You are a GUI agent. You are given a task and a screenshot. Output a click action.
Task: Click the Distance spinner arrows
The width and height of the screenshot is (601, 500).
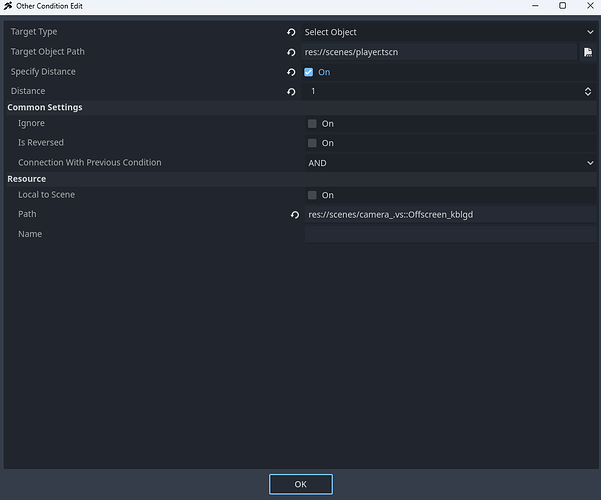pos(588,92)
